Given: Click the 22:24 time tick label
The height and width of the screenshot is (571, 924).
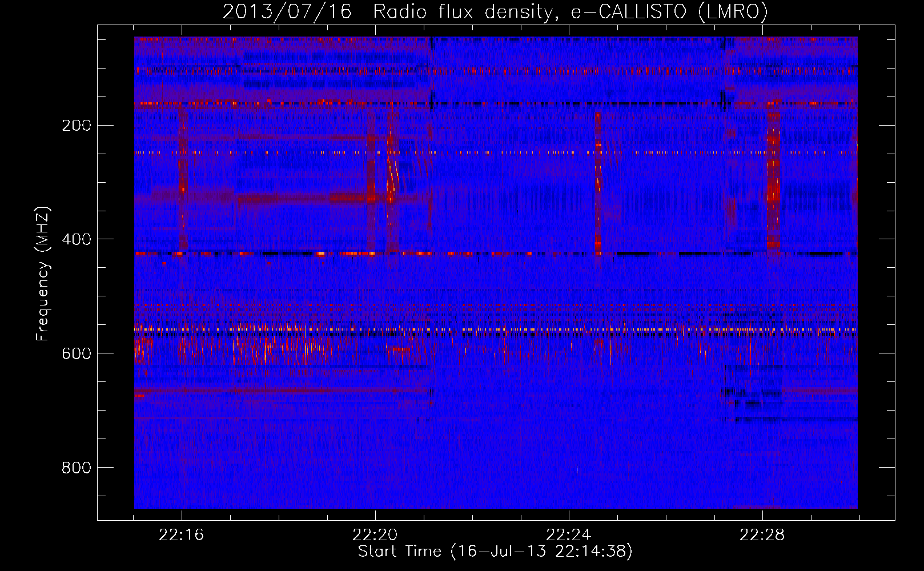Looking at the screenshot, I should pos(569,535).
